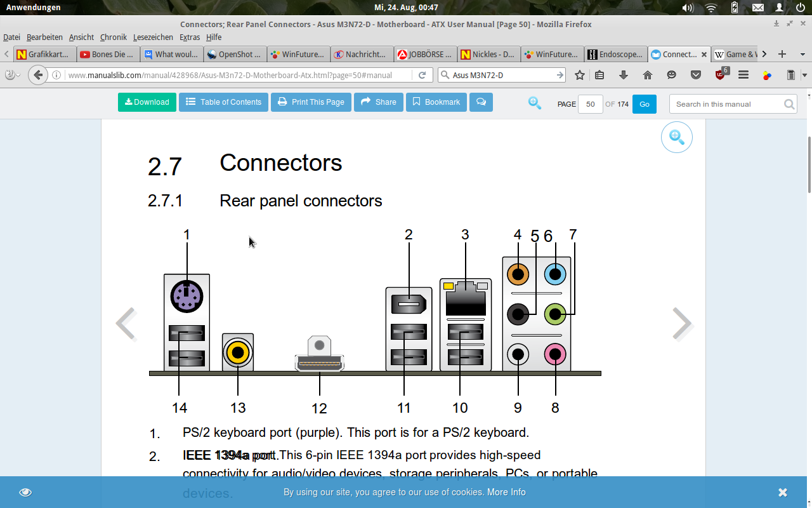Click the Firefox back arrow button

38,75
